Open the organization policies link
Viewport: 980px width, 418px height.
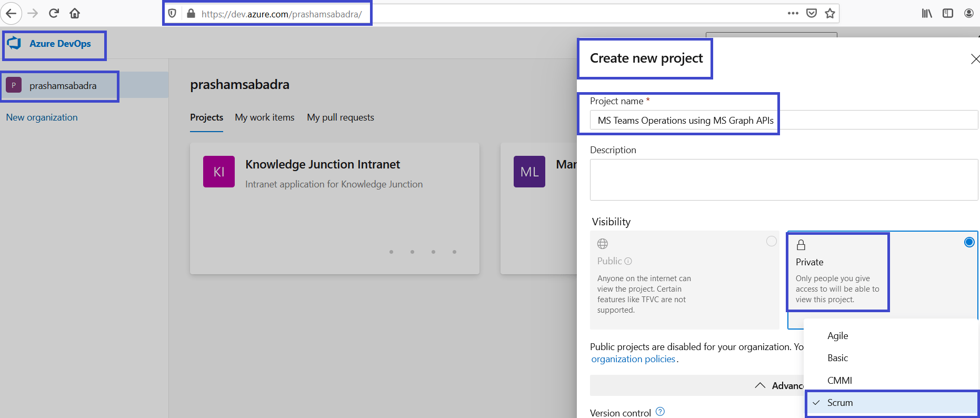tap(633, 359)
